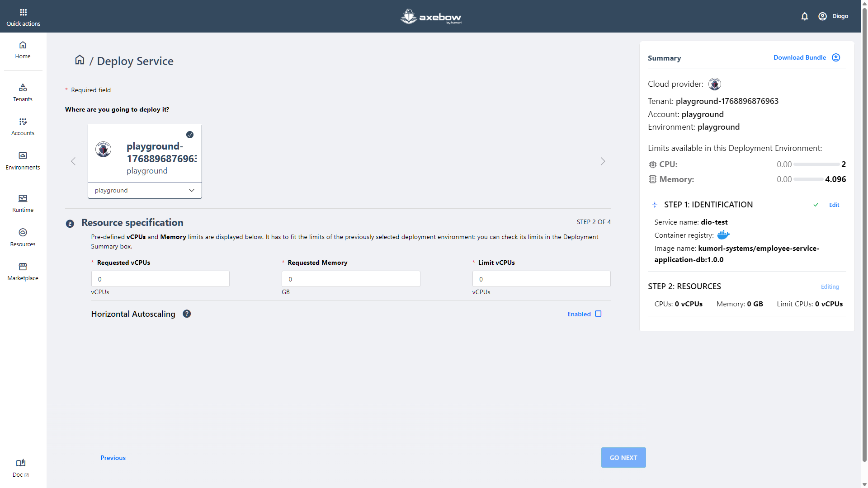Click the notifications bell icon
This screenshot has width=868, height=488.
[804, 16]
